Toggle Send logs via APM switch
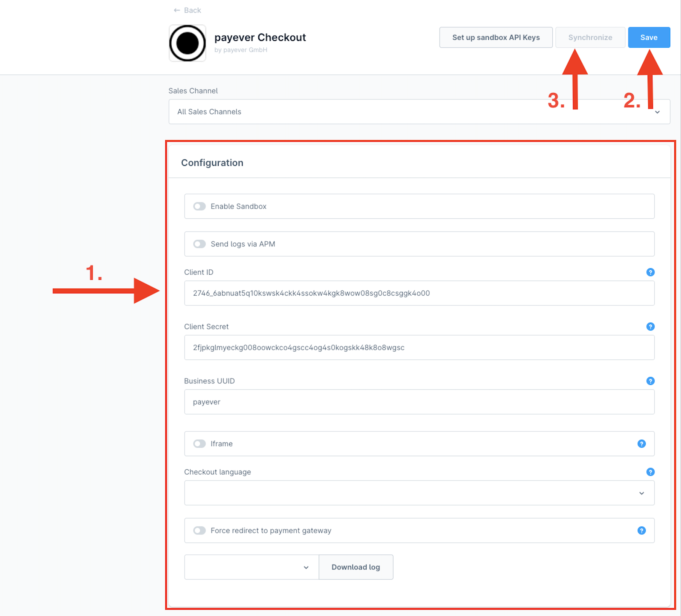The height and width of the screenshot is (616, 681). click(x=199, y=244)
